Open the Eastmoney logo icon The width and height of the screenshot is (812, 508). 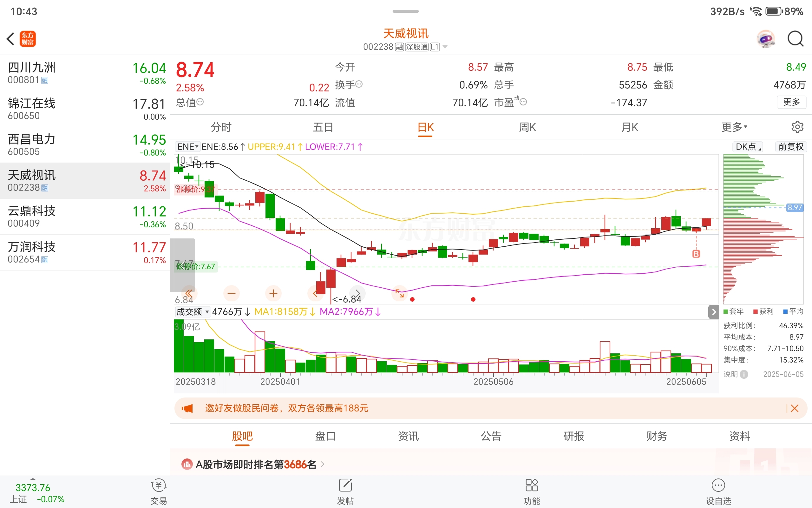click(28, 39)
